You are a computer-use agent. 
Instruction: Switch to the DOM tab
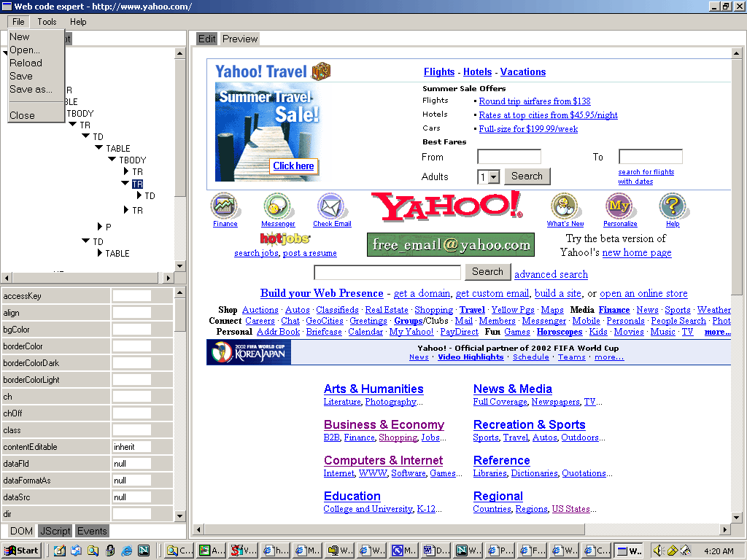[x=21, y=531]
